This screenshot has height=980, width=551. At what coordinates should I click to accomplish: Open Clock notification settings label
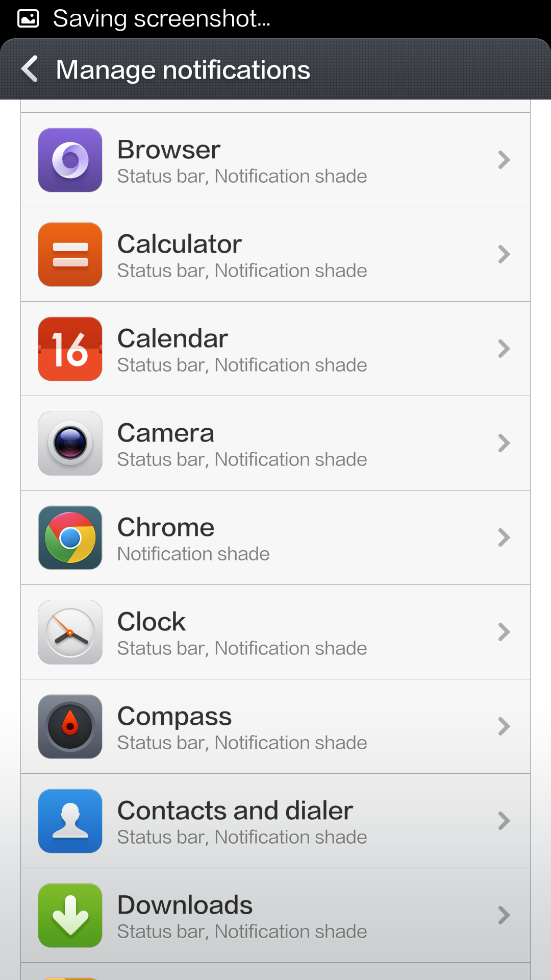click(242, 633)
